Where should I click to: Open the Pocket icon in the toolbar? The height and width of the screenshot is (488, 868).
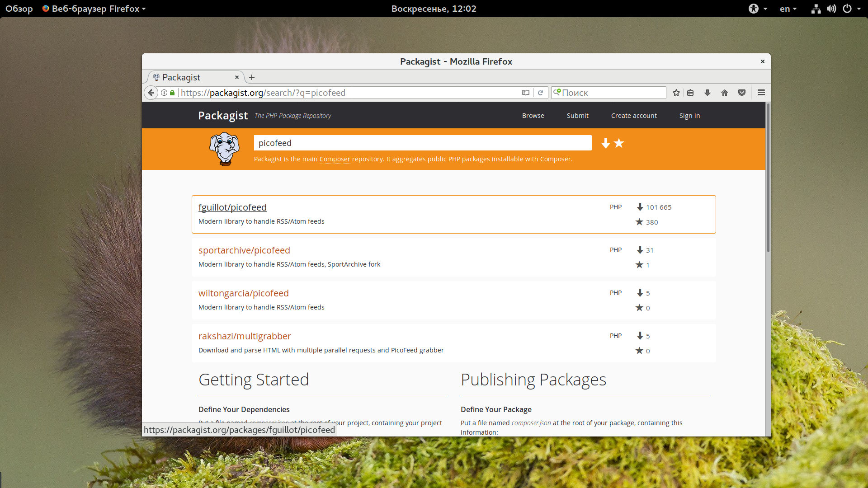pos(742,93)
